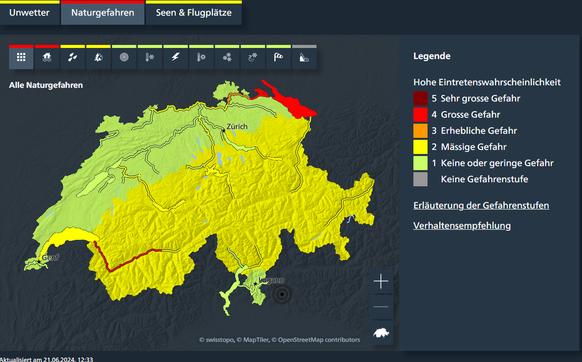The width and height of the screenshot is (582, 362).
Task: Open Erläuterung der Gefahrenstufen link
Action: click(481, 206)
